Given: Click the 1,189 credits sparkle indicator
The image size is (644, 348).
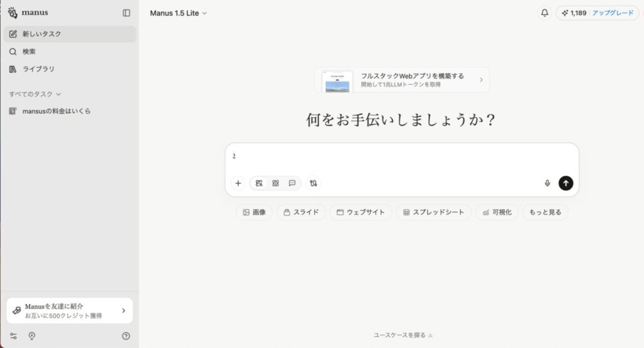Looking at the screenshot, I should click(574, 13).
